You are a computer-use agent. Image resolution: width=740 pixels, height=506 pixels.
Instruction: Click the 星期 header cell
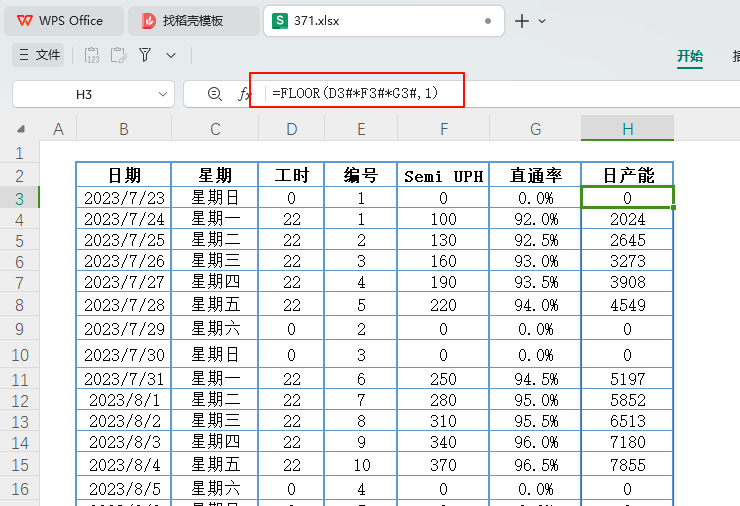click(215, 175)
